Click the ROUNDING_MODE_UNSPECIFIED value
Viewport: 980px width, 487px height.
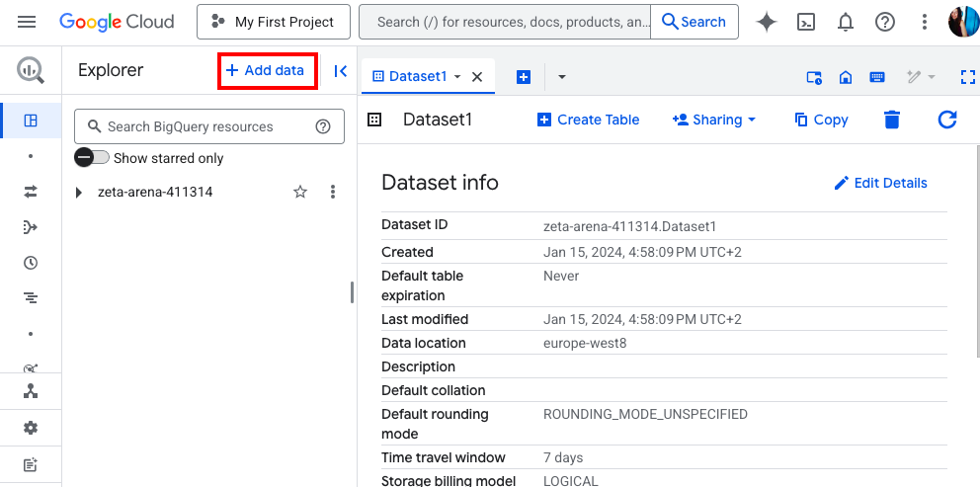click(646, 415)
